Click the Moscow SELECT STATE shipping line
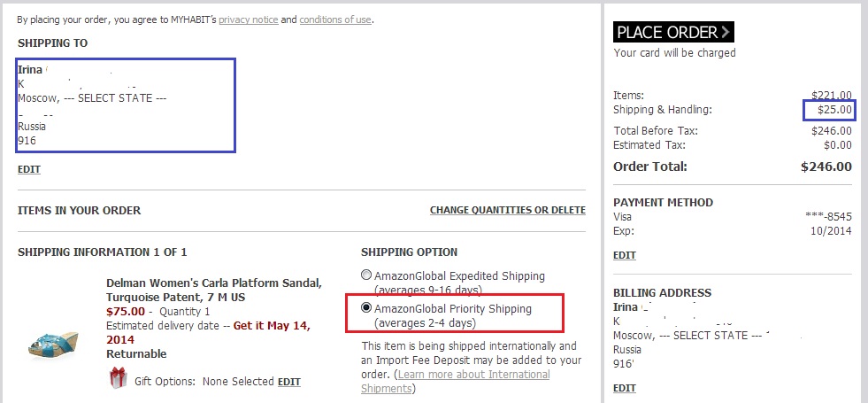The height and width of the screenshot is (403, 868). (92, 97)
